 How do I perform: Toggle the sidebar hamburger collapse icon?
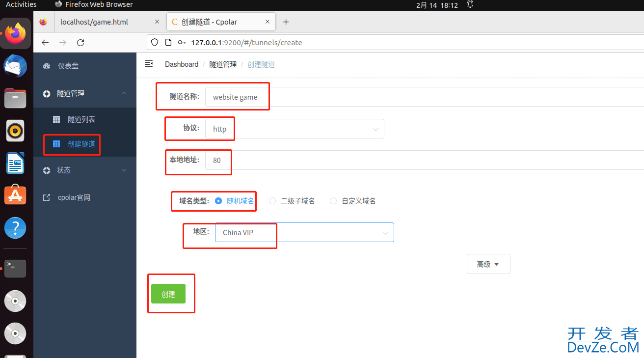click(149, 64)
